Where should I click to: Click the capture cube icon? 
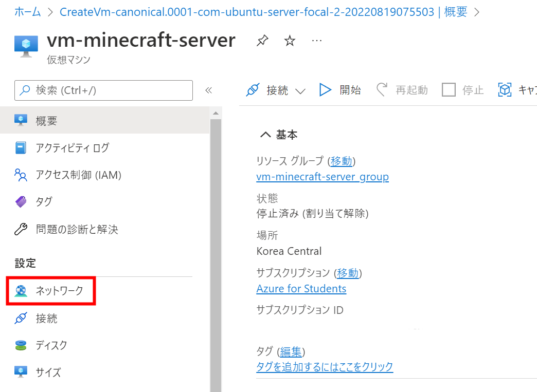(x=505, y=90)
